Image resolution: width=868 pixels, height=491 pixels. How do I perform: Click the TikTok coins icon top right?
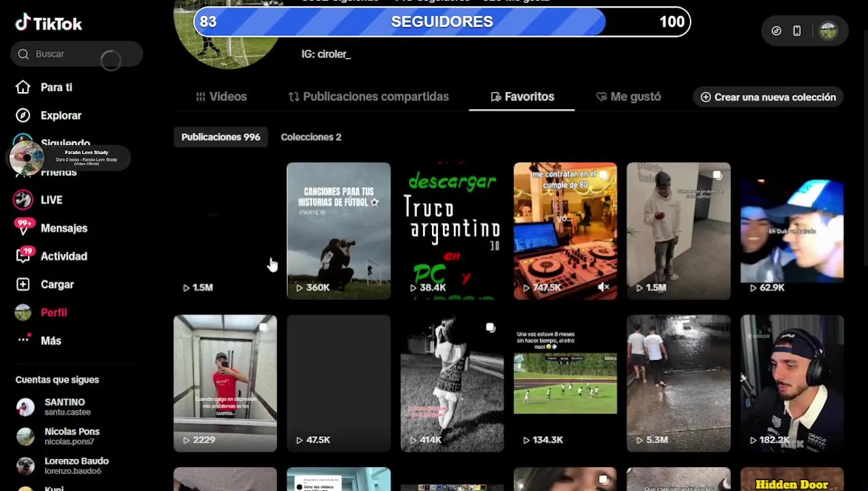click(776, 31)
